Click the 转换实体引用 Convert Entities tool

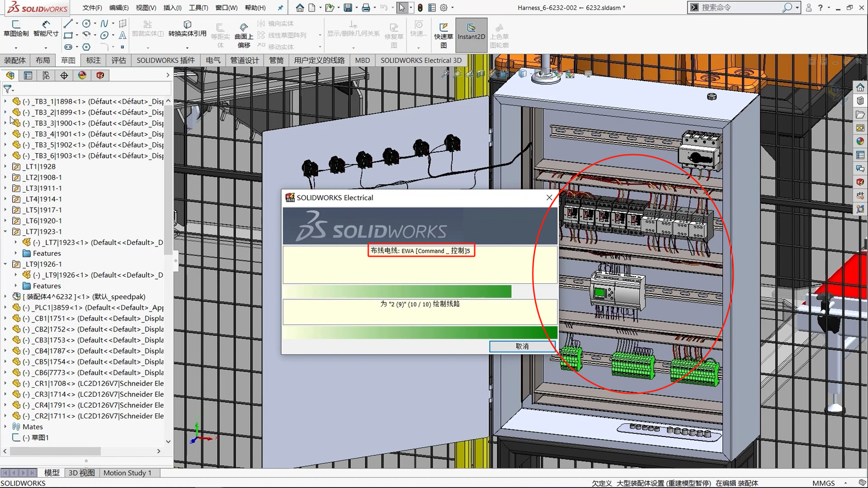(187, 28)
